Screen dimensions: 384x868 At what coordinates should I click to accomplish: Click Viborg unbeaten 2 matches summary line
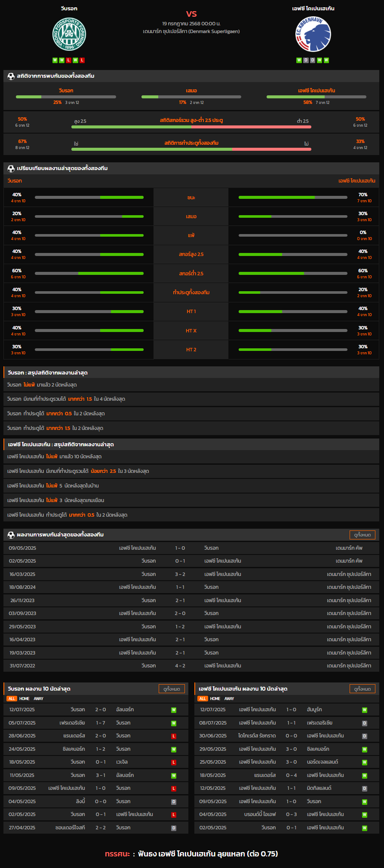pos(191,385)
